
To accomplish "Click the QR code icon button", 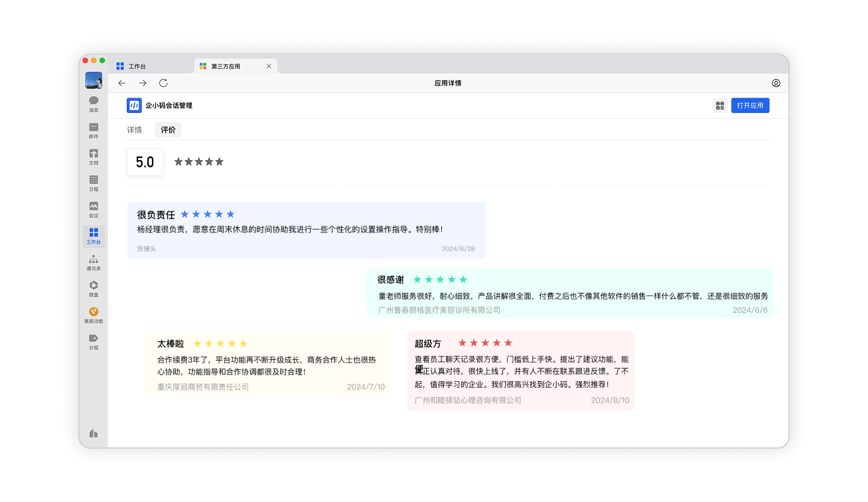I will point(719,106).
